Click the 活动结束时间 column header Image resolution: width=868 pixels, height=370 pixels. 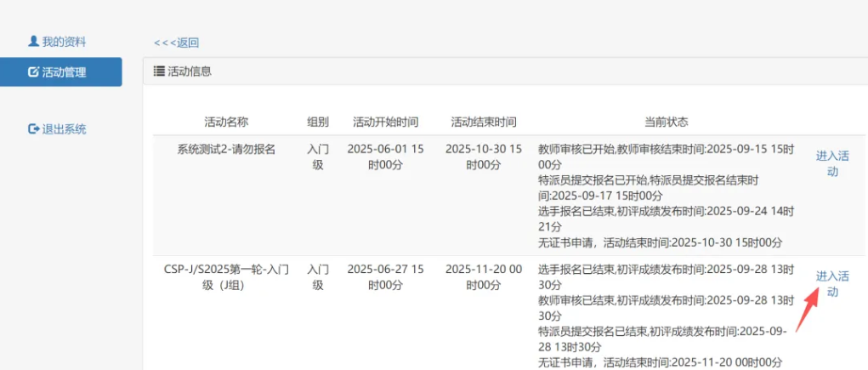(483, 122)
